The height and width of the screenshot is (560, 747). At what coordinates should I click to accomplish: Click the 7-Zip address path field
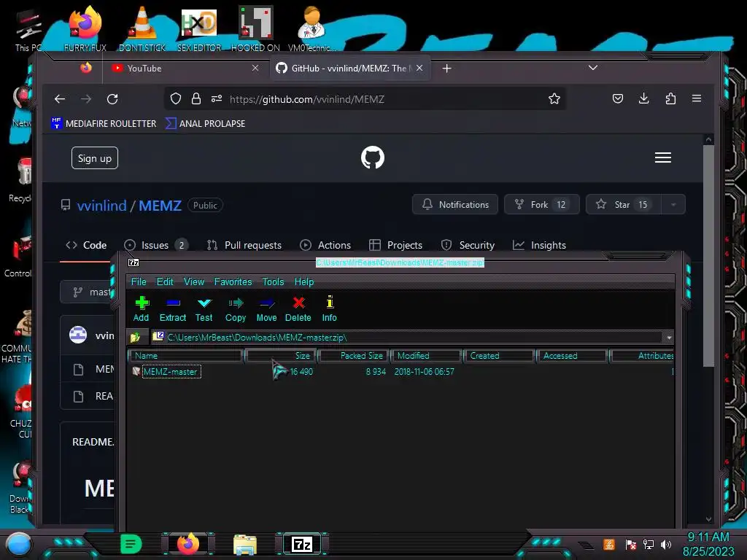point(408,337)
